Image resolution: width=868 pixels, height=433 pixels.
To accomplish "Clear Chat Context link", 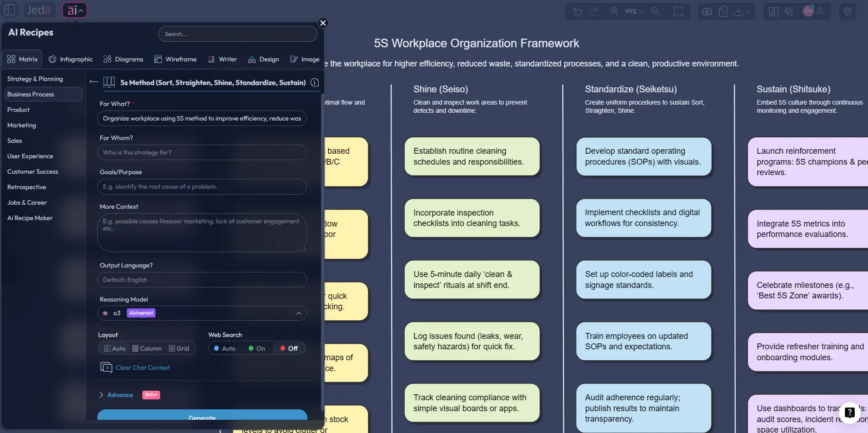I will [143, 368].
